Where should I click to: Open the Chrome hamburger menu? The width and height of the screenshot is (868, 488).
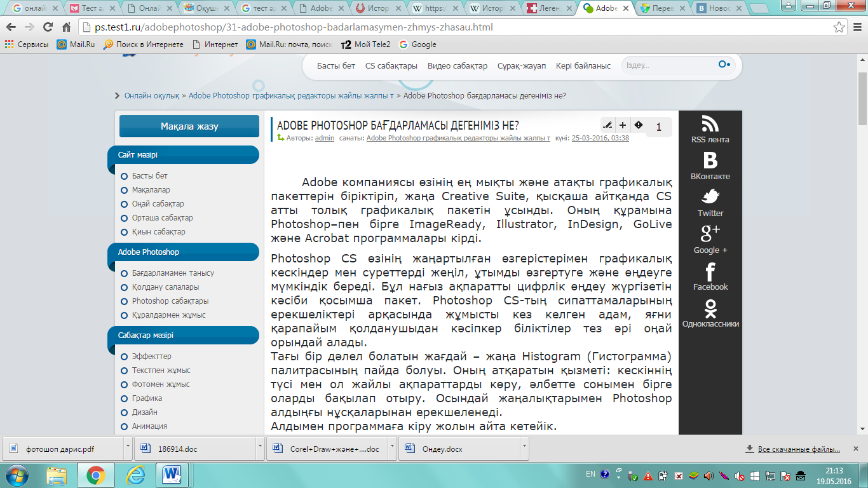(x=857, y=27)
